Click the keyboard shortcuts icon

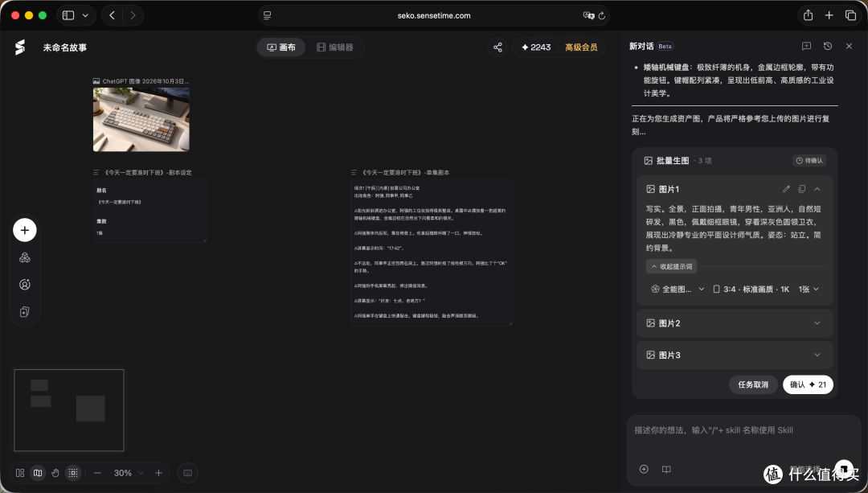click(187, 473)
